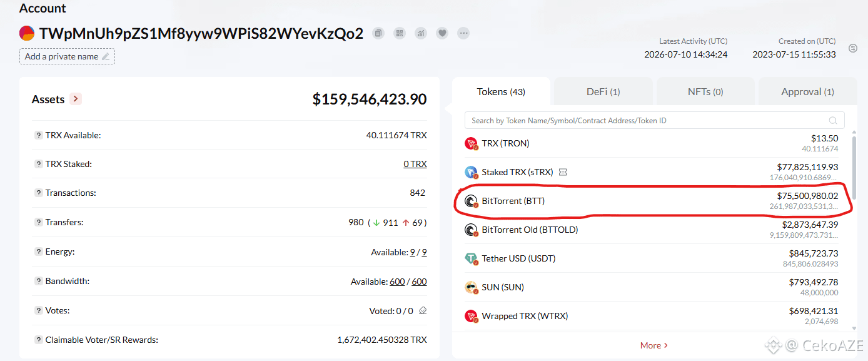Click the created on time 2023-07-15 11:55:33
This screenshot has width=868, height=361.
(x=794, y=54)
